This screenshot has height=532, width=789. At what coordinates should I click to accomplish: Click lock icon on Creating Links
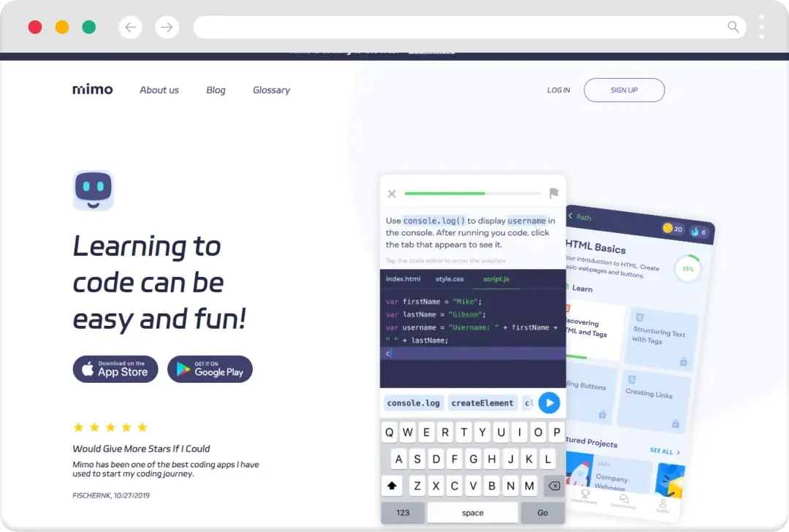coord(676,423)
